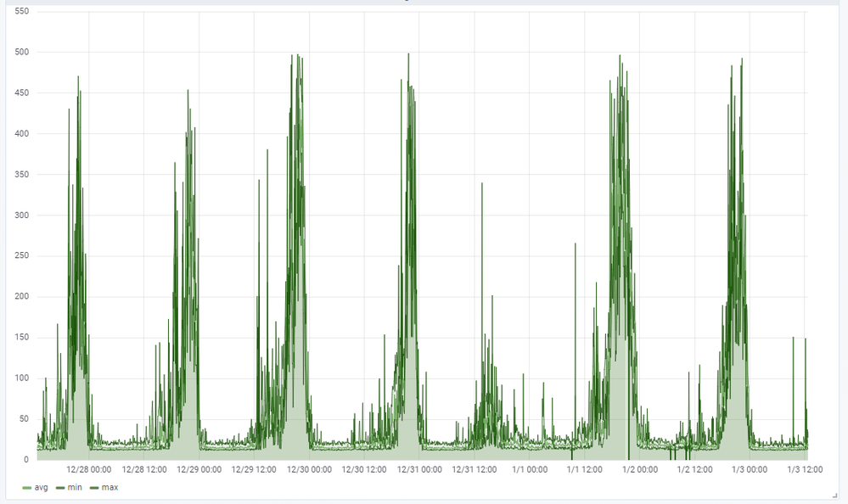Click the 550 y-axis value

pos(21,11)
